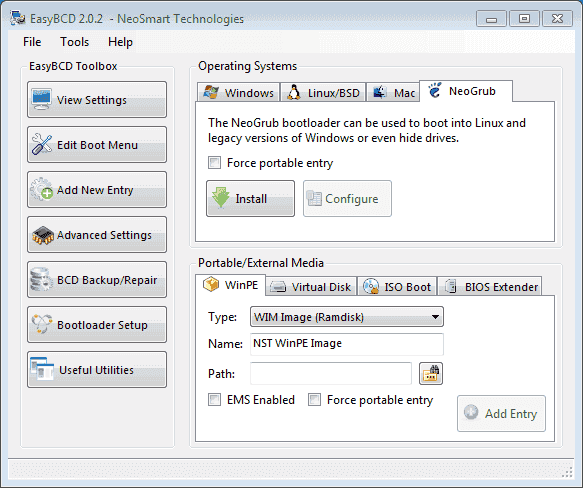Open the Tools menu
Viewport: 583px width, 488px height.
[75, 42]
